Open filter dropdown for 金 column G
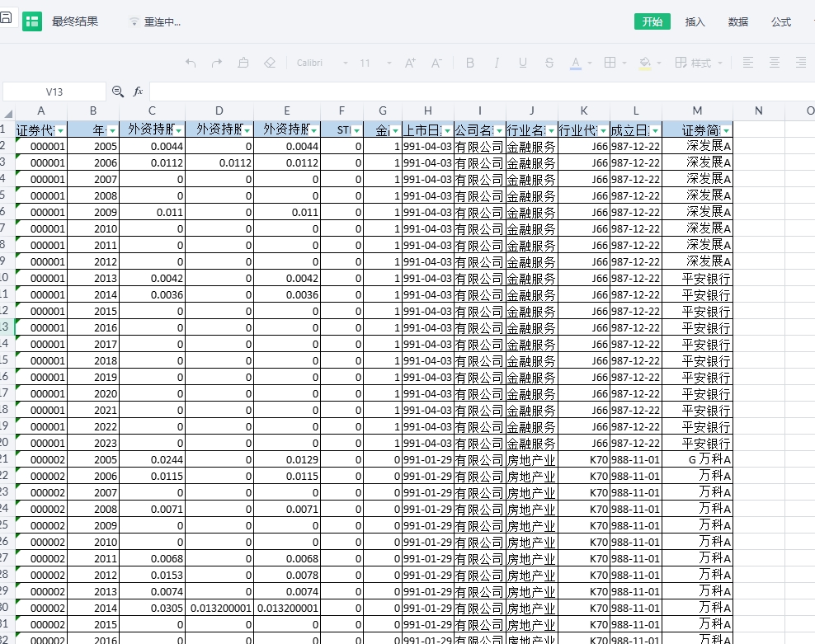Screen dimensions: 815x644 pos(396,130)
